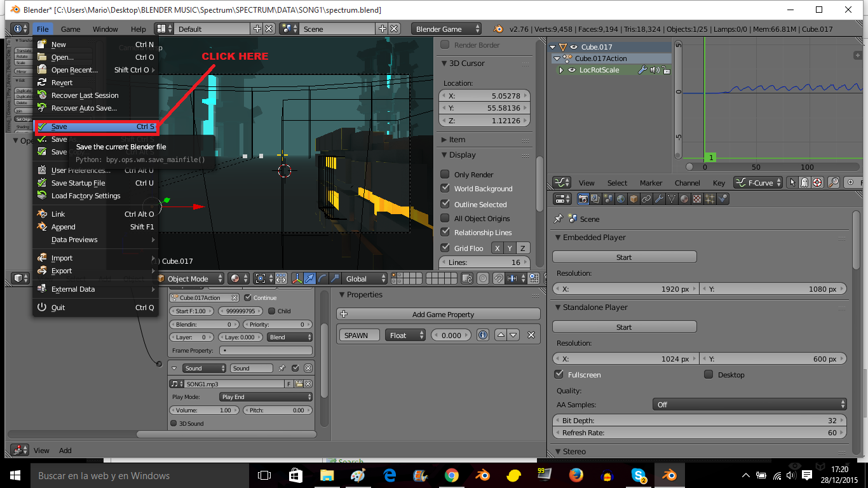Remove the SPAWN game property with X
The width and height of the screenshot is (868, 488).
coord(531,335)
